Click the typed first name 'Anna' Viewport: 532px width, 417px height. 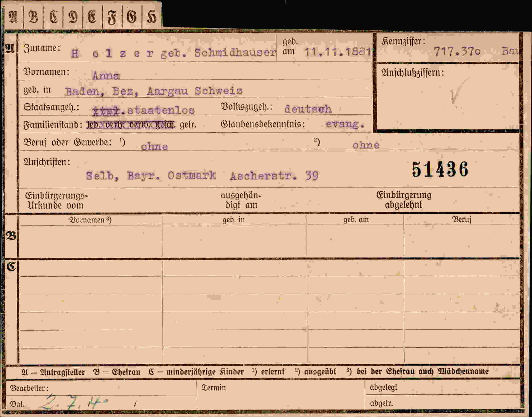(x=106, y=75)
